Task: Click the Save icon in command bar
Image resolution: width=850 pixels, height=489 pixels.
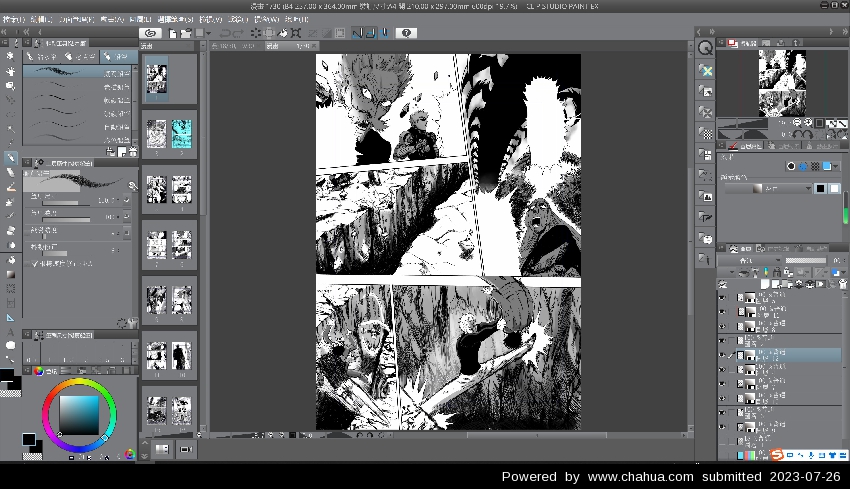Action: (x=199, y=33)
